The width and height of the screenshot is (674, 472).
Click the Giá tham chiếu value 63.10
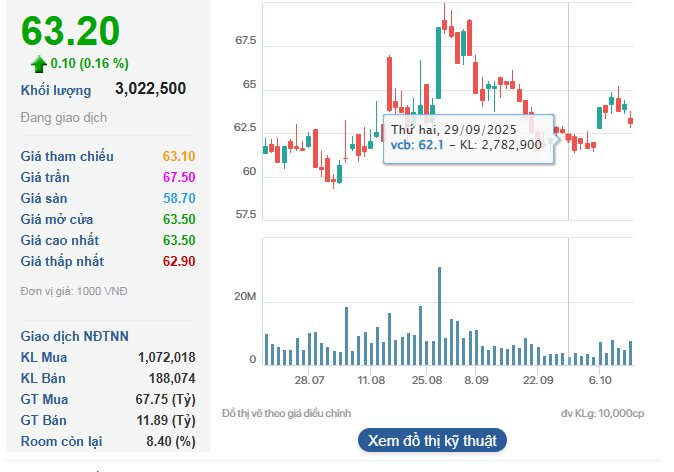click(178, 156)
